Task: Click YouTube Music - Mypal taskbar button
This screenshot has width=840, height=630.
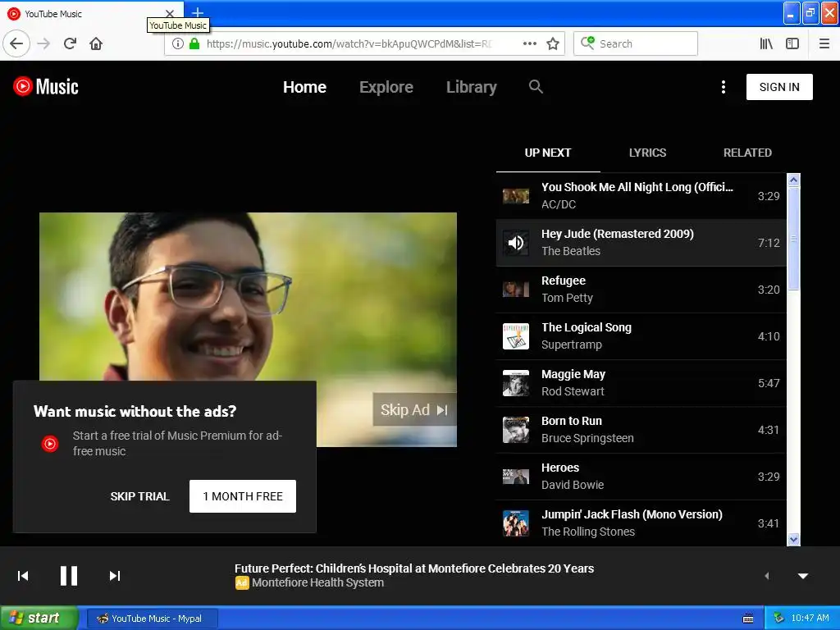Action: [152, 619]
